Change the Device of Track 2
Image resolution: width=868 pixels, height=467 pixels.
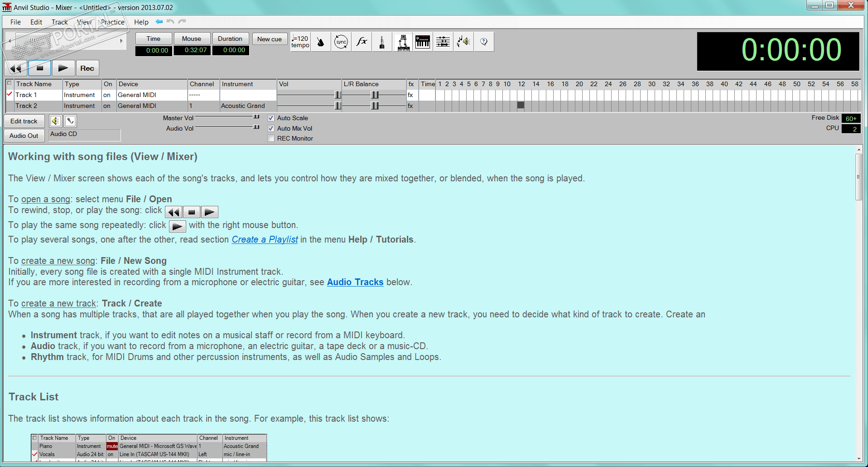click(x=152, y=106)
